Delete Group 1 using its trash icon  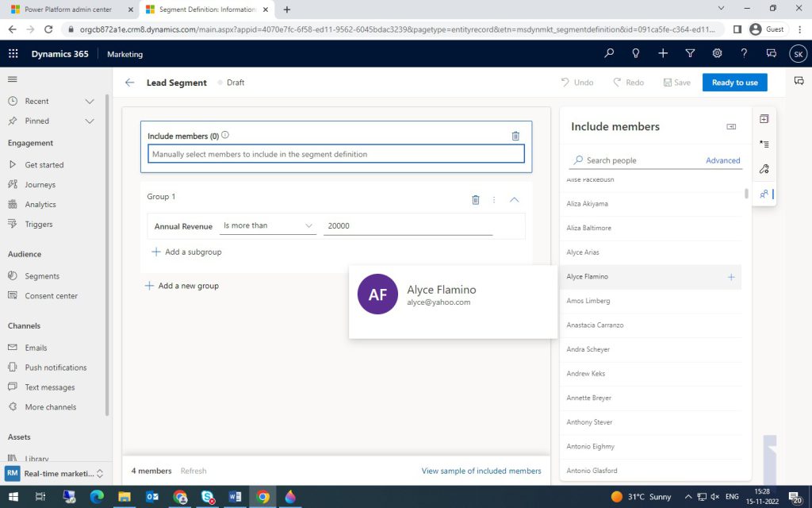[475, 200]
